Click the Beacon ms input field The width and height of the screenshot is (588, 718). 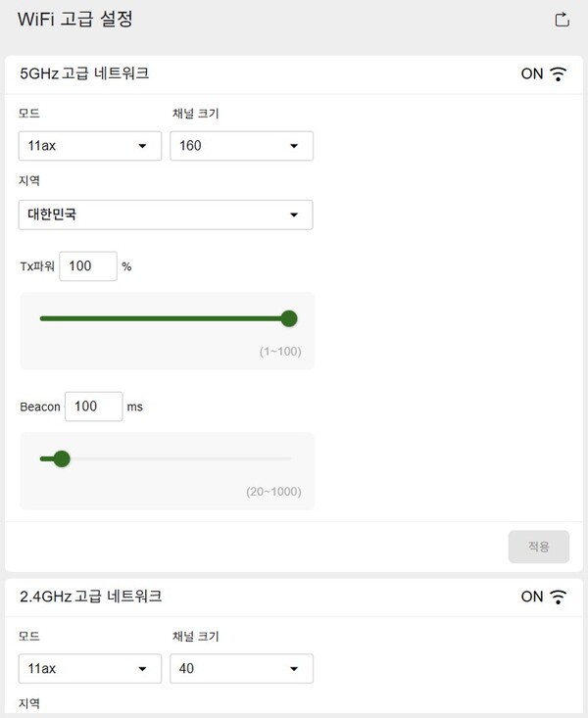[x=93, y=407]
